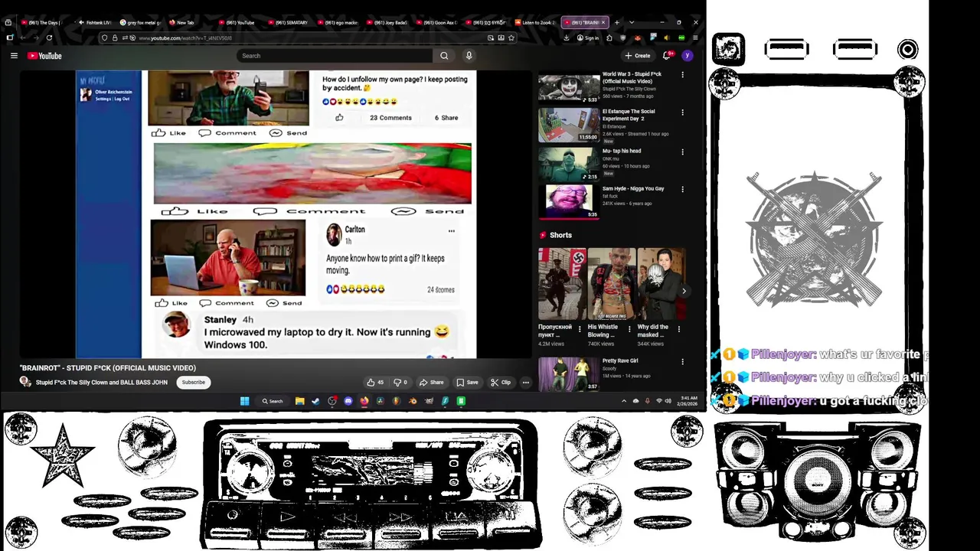Open Steam from the taskbar

(x=315, y=401)
